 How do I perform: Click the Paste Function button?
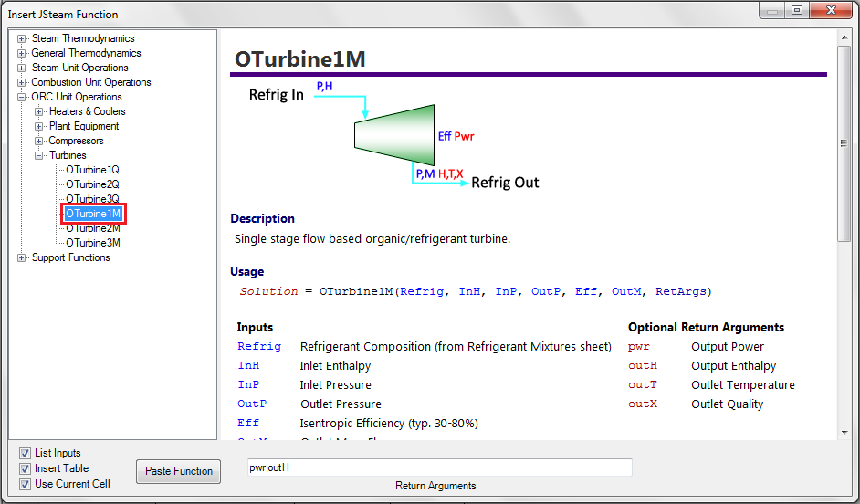pyautogui.click(x=178, y=471)
